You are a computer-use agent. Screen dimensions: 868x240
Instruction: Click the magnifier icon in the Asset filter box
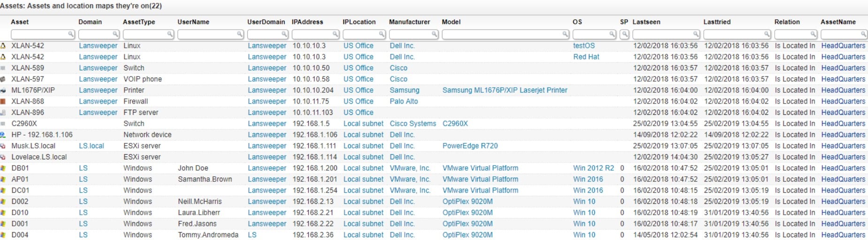[x=71, y=34]
